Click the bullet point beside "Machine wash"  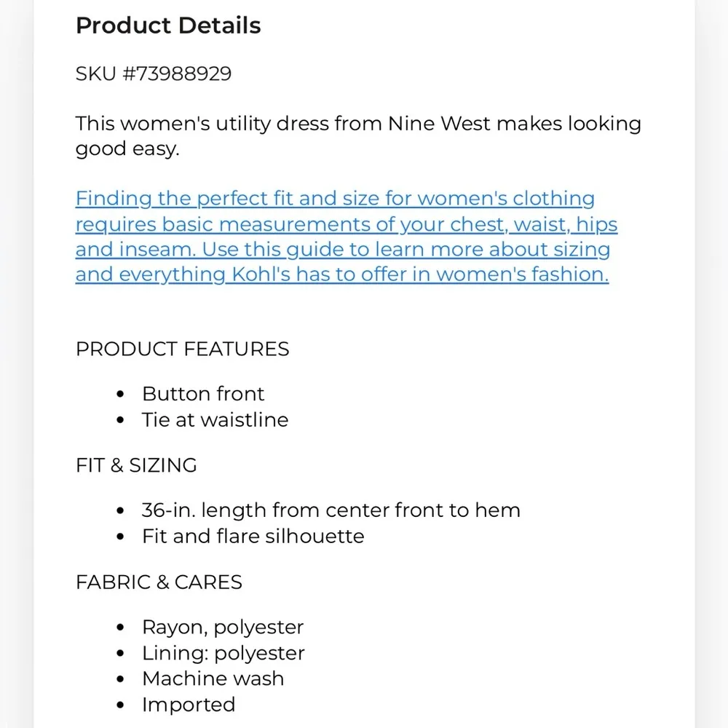[x=121, y=679]
